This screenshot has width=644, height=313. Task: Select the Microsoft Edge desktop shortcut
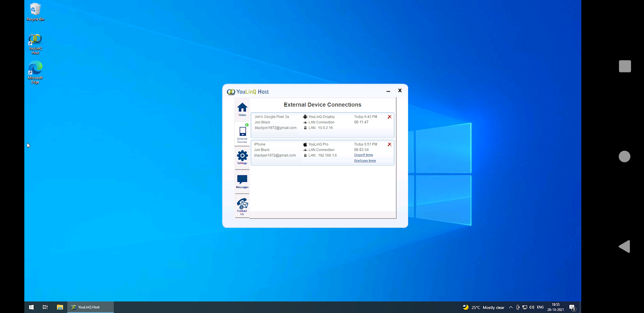(x=35, y=72)
